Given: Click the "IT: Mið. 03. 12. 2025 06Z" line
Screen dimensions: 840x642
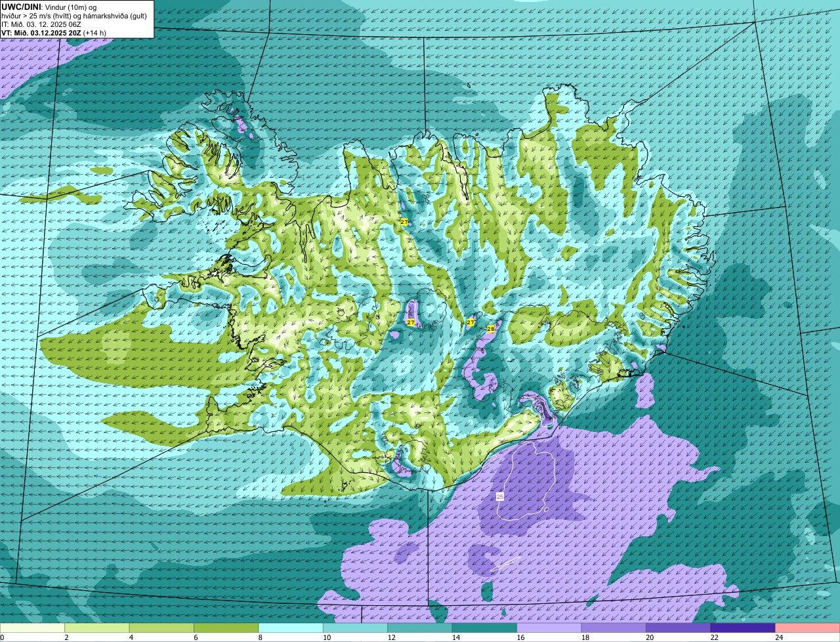Looking at the screenshot, I should [x=43, y=24].
